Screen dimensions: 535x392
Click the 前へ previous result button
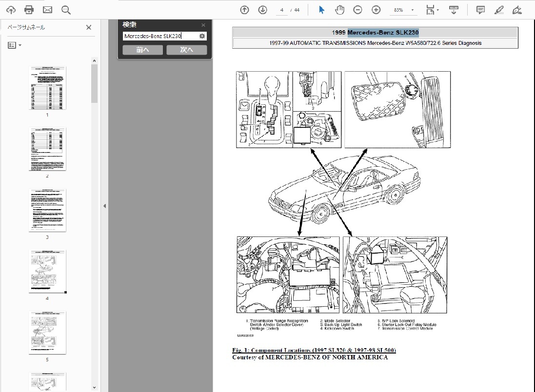pos(142,50)
